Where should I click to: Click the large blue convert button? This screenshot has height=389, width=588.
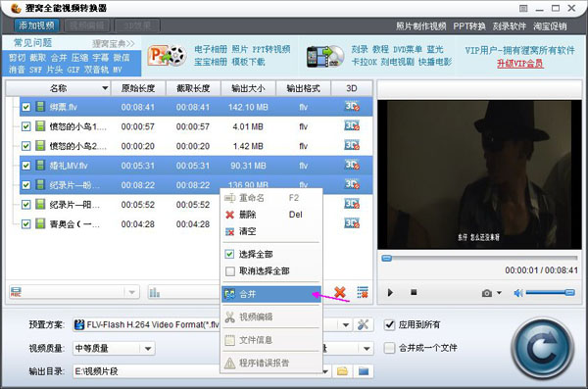(x=542, y=349)
